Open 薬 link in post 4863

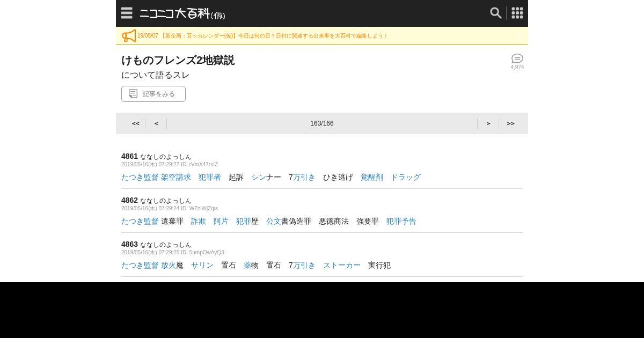click(247, 265)
